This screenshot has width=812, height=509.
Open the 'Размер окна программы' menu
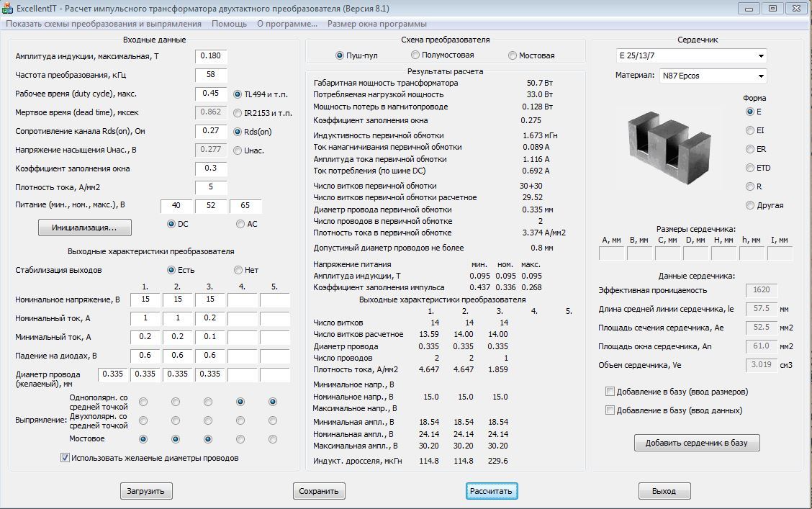[377, 24]
